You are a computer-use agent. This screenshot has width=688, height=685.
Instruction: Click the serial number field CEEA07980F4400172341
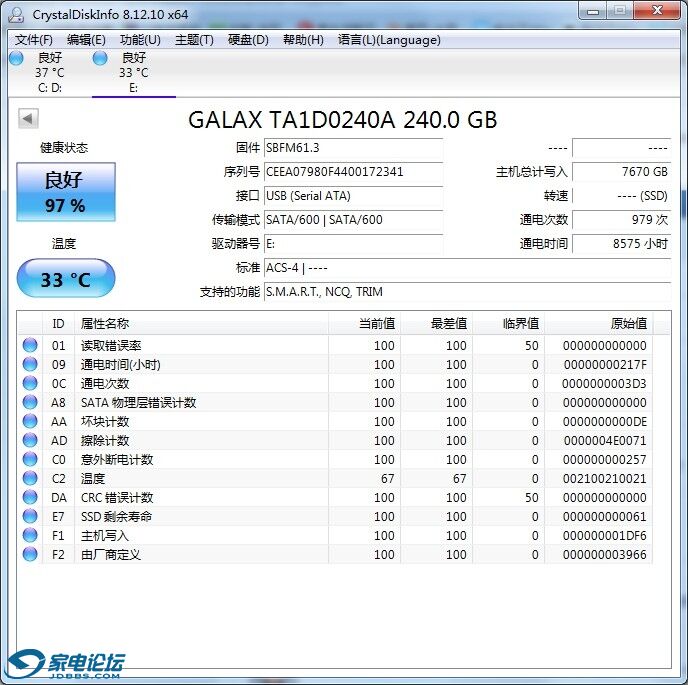point(353,172)
